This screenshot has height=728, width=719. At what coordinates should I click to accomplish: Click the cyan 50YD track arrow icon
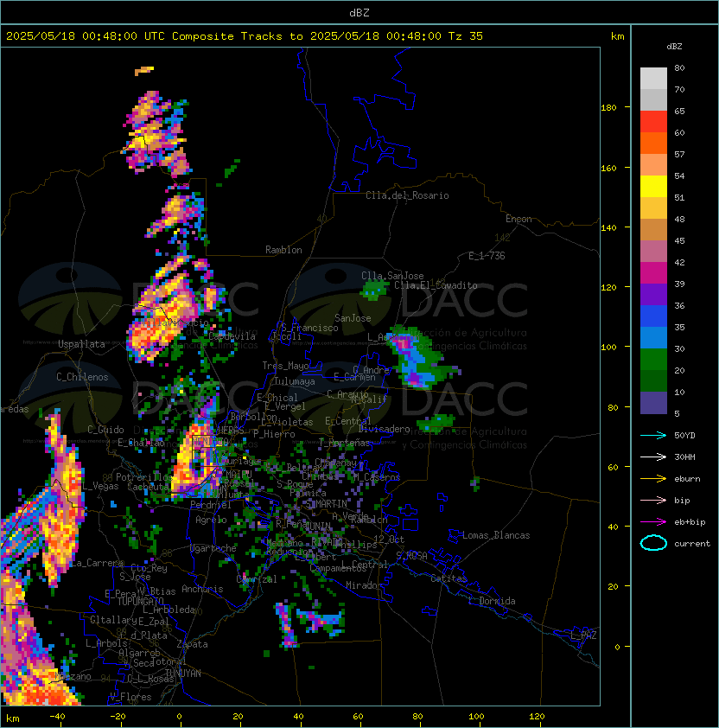tap(653, 436)
